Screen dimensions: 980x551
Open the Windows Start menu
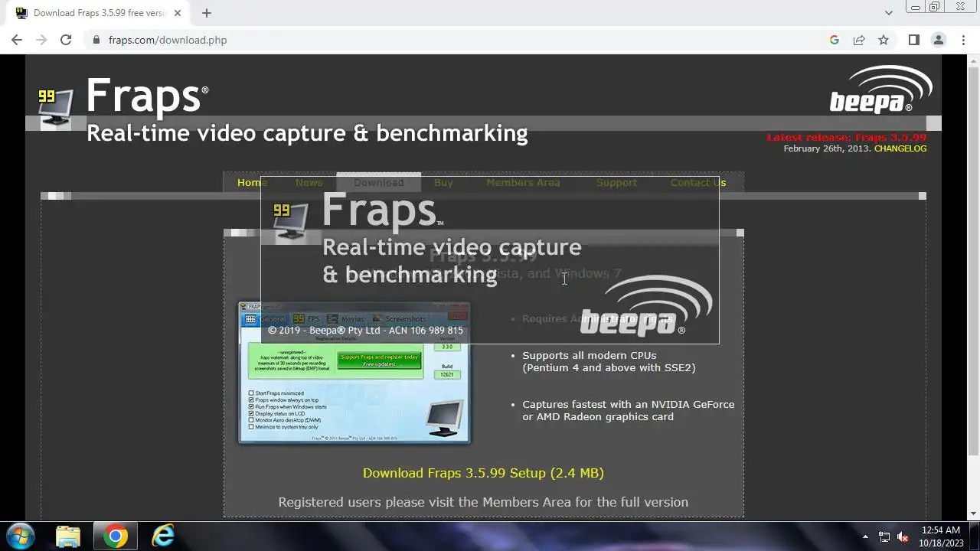click(19, 536)
